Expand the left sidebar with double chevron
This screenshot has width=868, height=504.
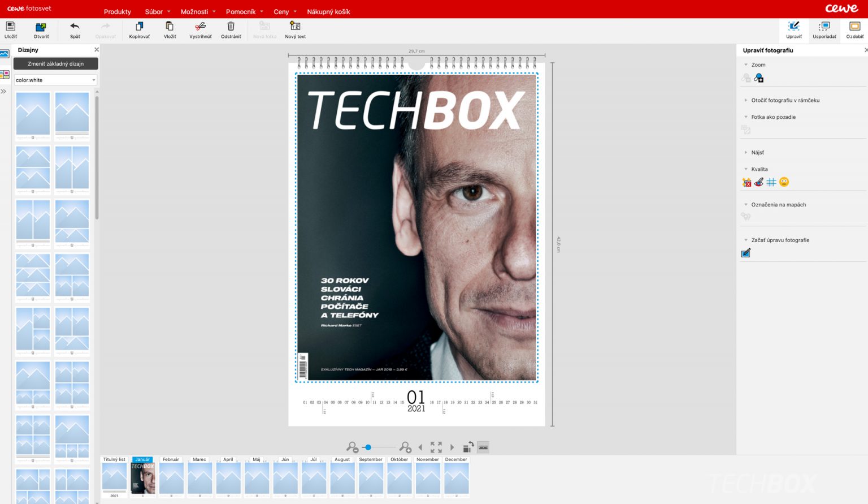coord(3,91)
